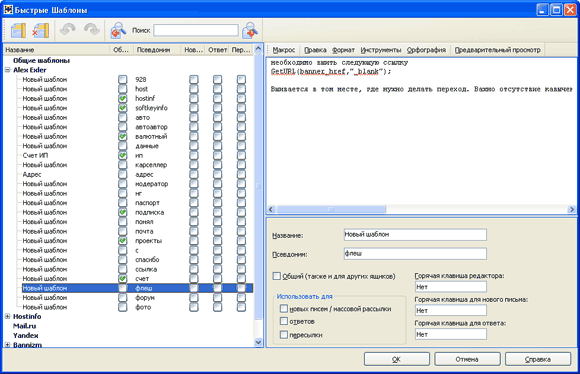Enable the ответов checkbox
This screenshot has width=580, height=374.
coord(284,321)
